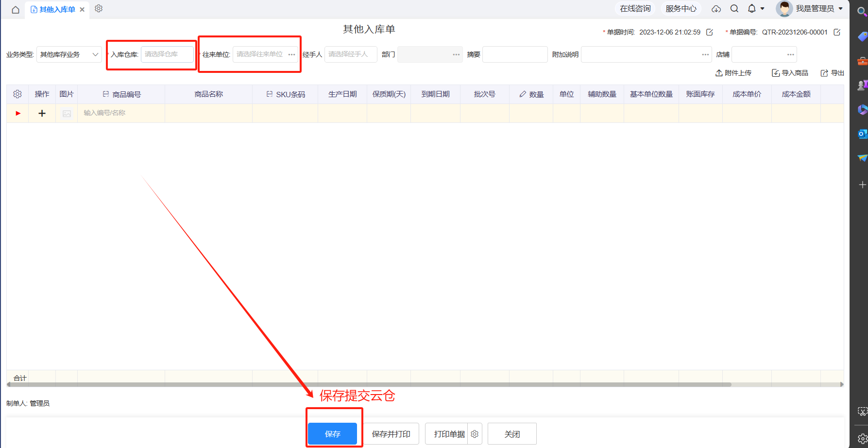
Task: Click 打印单据 button
Action: coord(447,434)
